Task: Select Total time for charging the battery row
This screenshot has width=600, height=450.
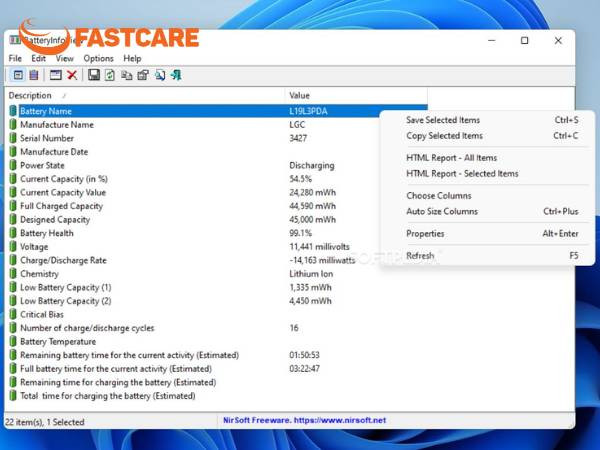Action: pyautogui.click(x=217, y=396)
